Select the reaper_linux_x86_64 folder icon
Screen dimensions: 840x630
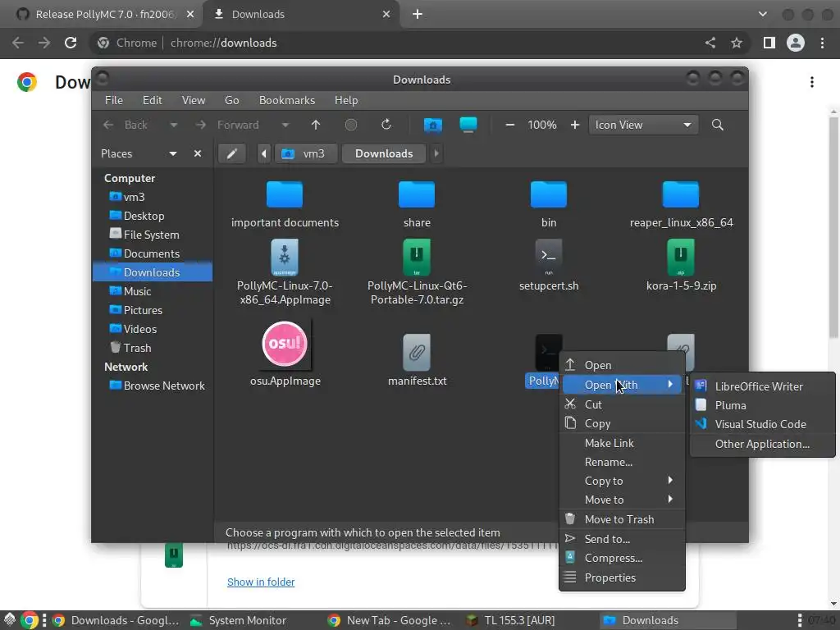(x=680, y=194)
